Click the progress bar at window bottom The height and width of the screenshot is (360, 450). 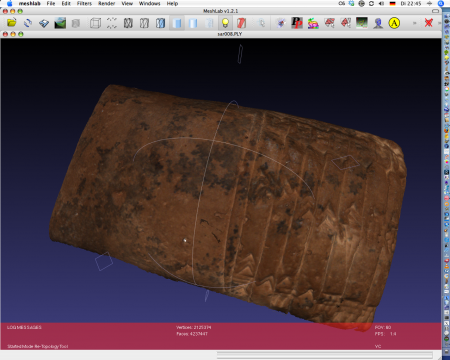[325, 355]
